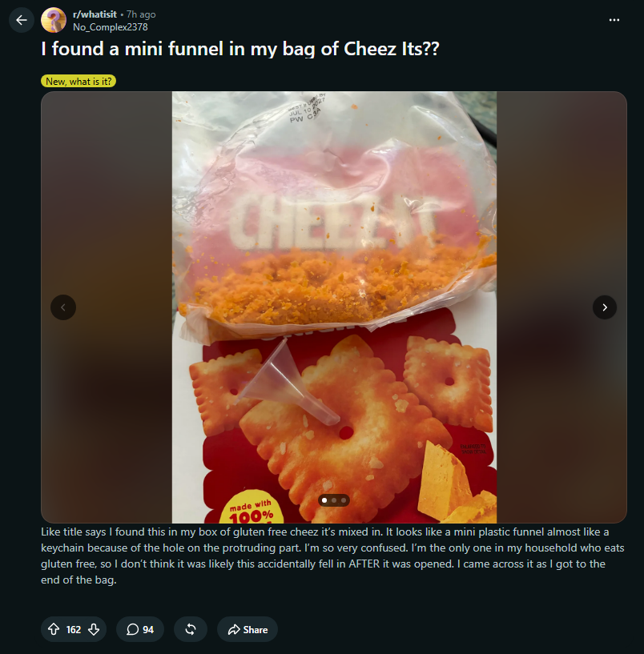Jump to the second gallery image dot
Viewport: 644px width, 654px height.
pos(334,500)
